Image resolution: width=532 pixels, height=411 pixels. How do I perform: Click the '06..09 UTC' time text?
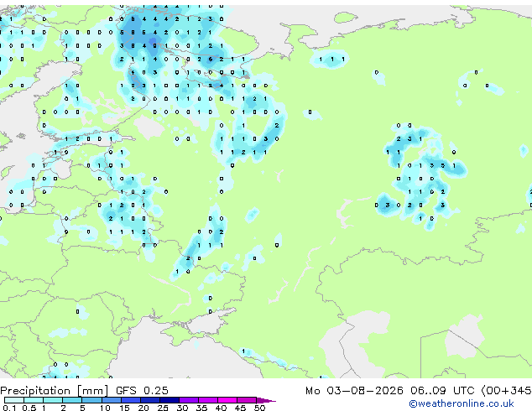(442, 391)
